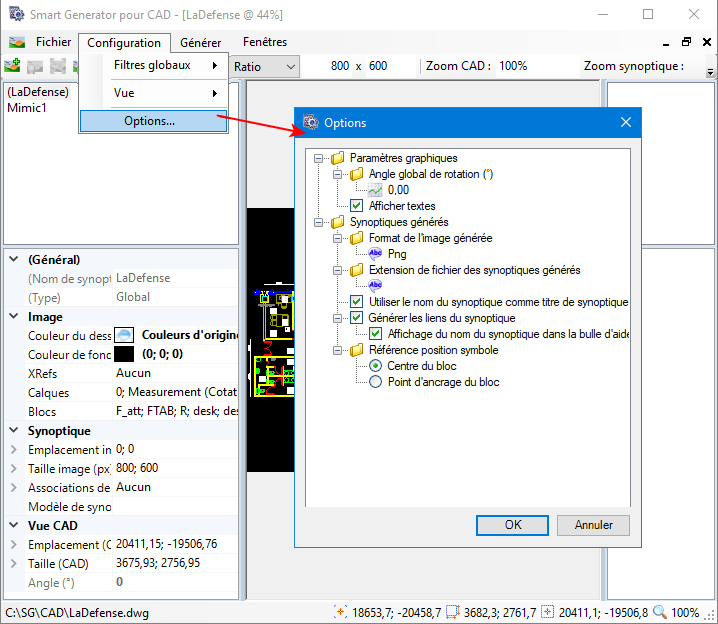The image size is (718, 624).
Task: Click the view size icon in status bar
Action: coord(452,612)
